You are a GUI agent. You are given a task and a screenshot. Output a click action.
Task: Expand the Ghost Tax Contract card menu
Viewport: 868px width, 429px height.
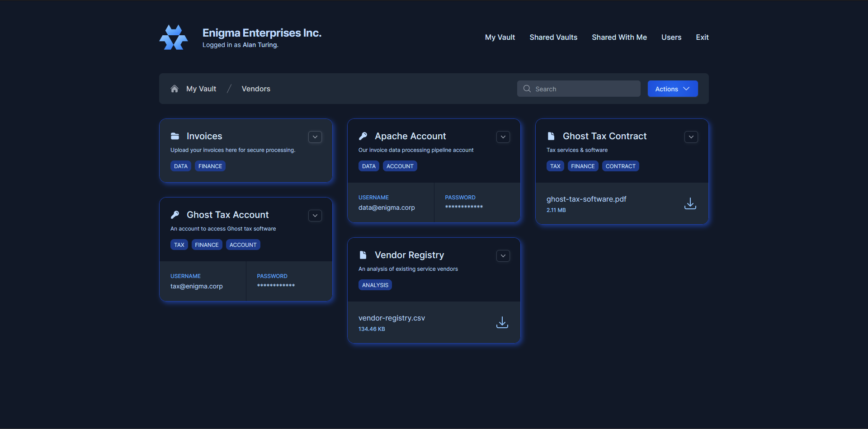point(691,137)
